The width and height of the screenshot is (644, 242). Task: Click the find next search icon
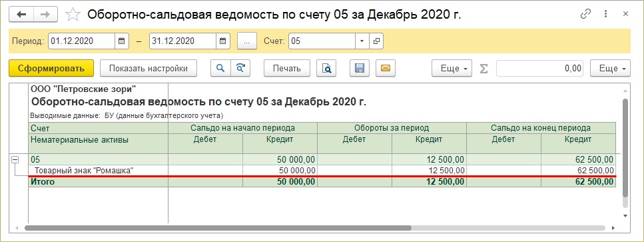click(x=240, y=68)
